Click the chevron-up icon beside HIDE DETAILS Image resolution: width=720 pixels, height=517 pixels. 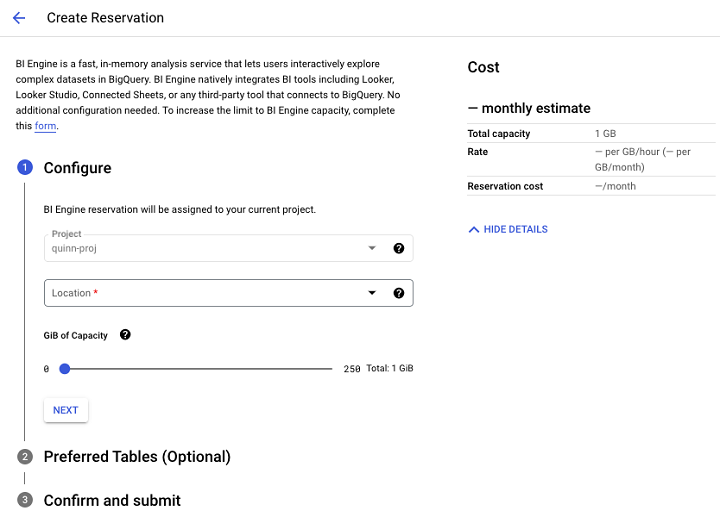click(474, 230)
